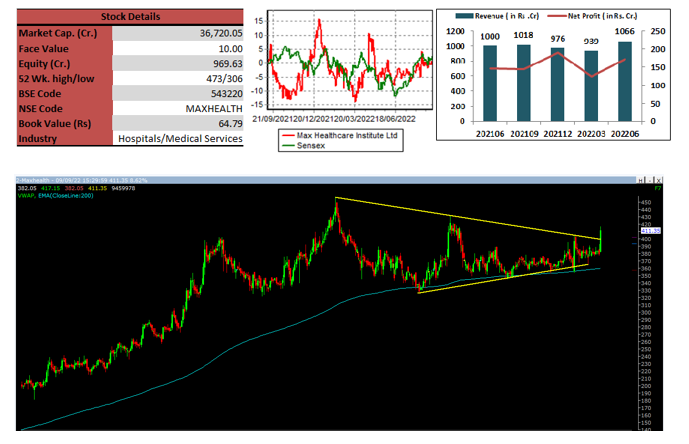Viewport: 689px width, 444px height.
Task: Click the 202109 quarter axis label
Action: [524, 134]
